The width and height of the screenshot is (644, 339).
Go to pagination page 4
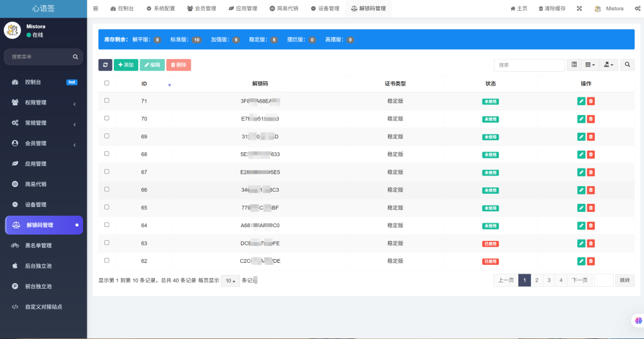point(560,281)
